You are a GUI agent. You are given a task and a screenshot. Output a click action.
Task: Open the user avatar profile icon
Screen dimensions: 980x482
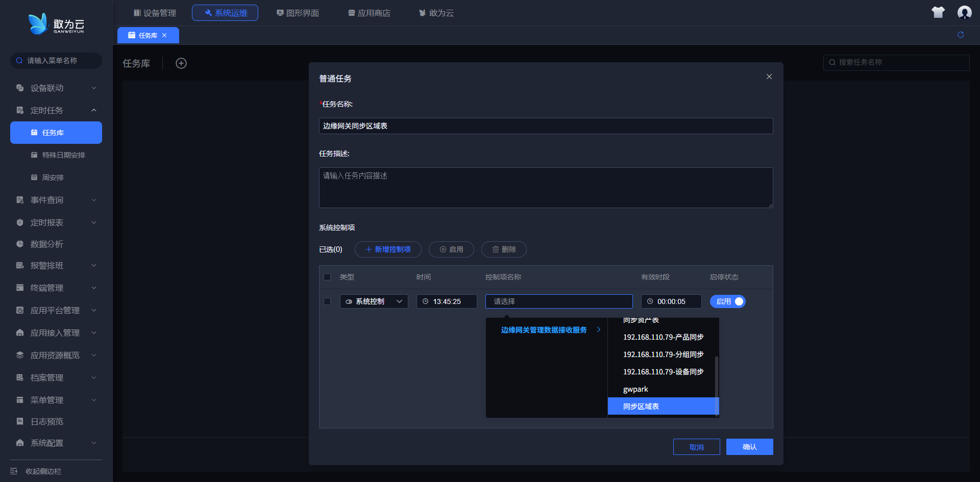964,13
